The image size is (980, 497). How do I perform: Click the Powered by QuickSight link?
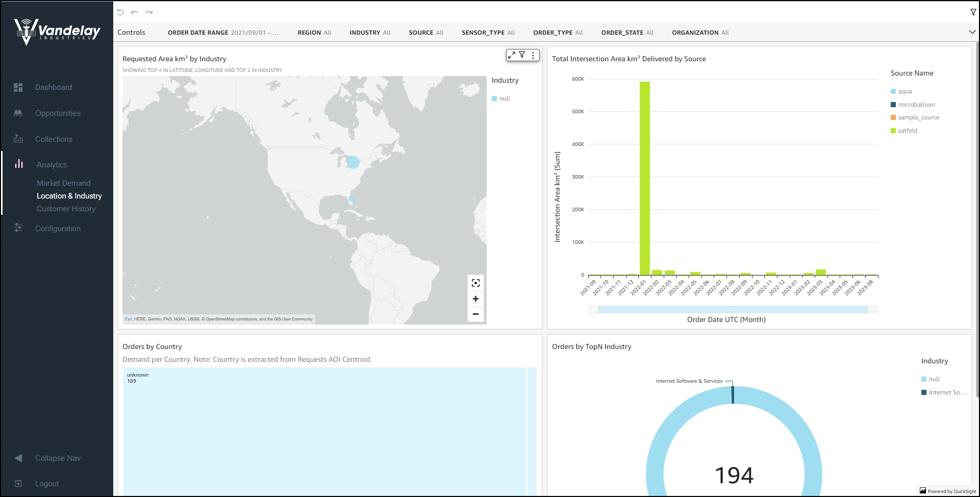[948, 491]
